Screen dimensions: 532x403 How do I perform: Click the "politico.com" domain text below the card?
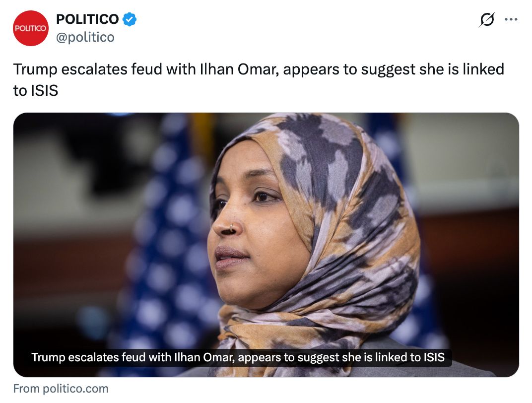click(75, 389)
